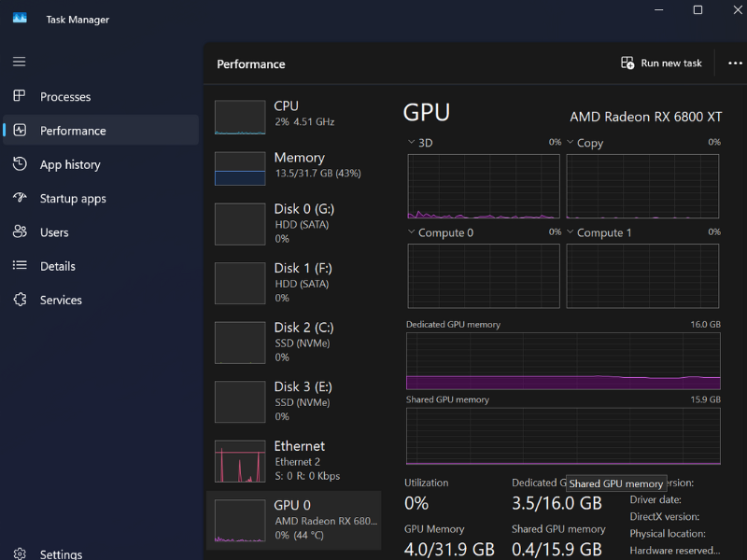The height and width of the screenshot is (560, 747).
Task: Select the Memory usage thumbnail graph
Action: coord(240,169)
